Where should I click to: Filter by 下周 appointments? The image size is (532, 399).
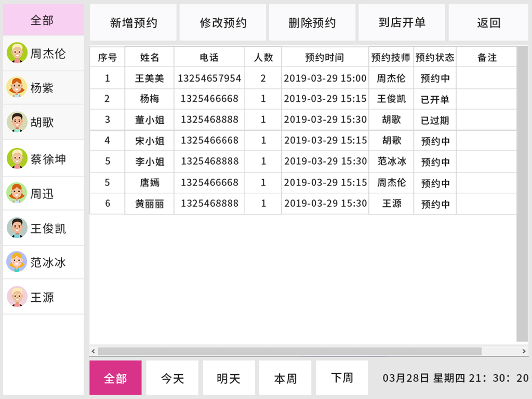point(342,378)
